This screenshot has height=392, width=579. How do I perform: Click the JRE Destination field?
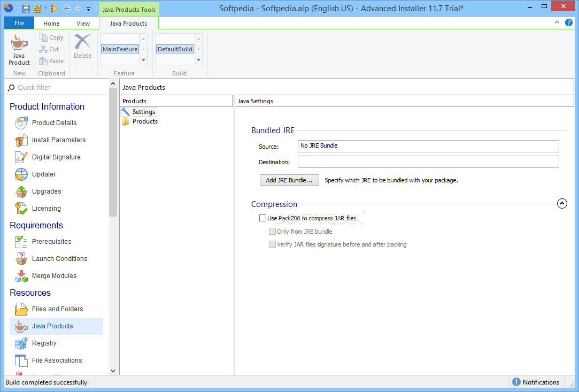(428, 162)
